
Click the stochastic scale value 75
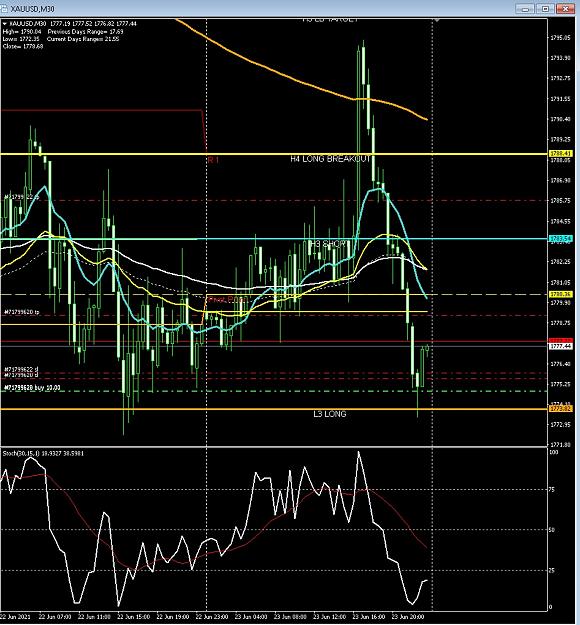552,489
